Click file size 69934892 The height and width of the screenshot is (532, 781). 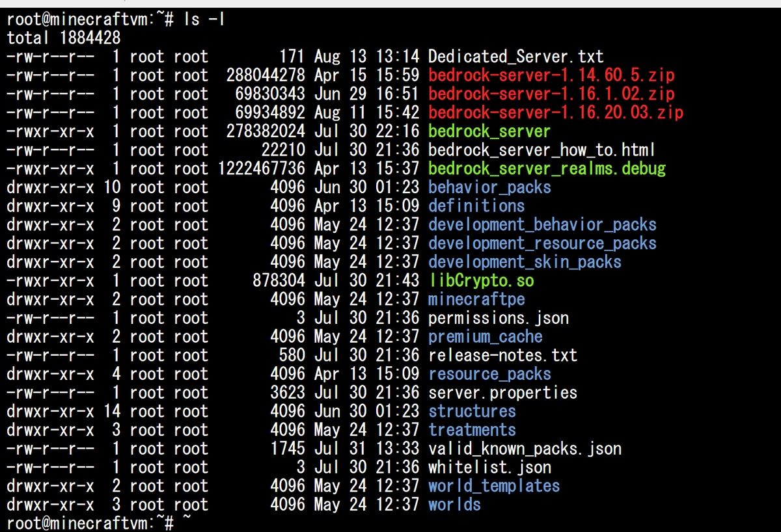(x=270, y=113)
